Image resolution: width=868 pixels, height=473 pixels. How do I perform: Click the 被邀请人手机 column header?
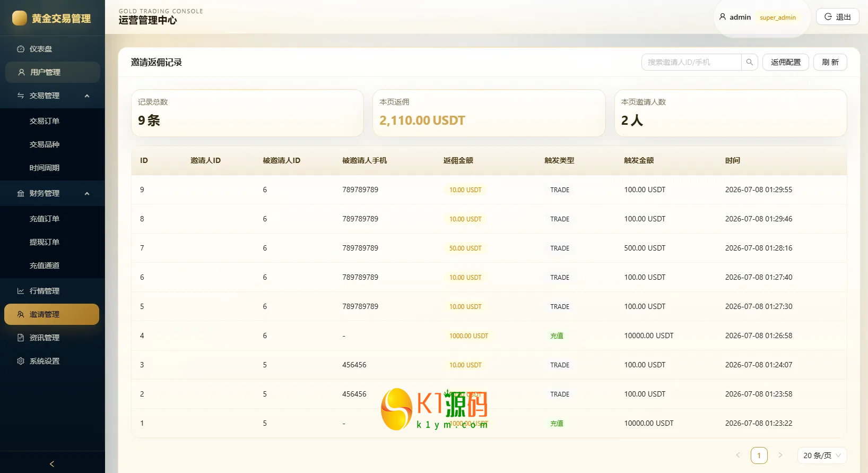pyautogui.click(x=364, y=160)
